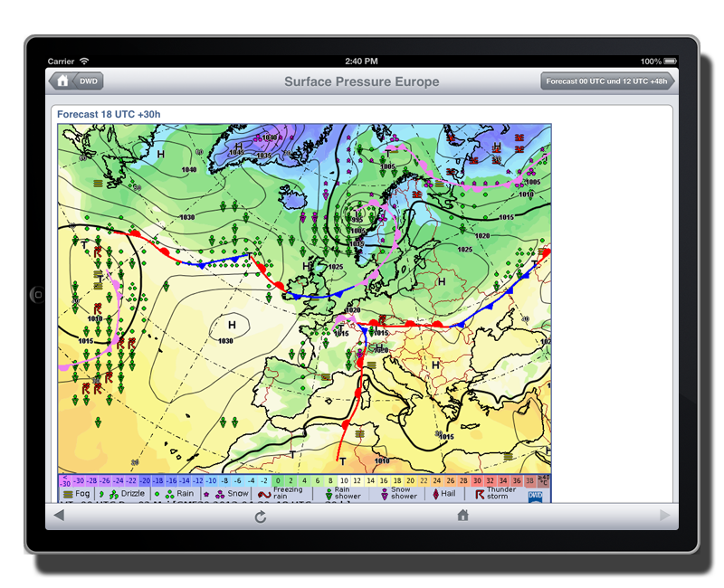Click the battery indicator in status bar
This screenshot has width=724, height=588.
(x=669, y=62)
